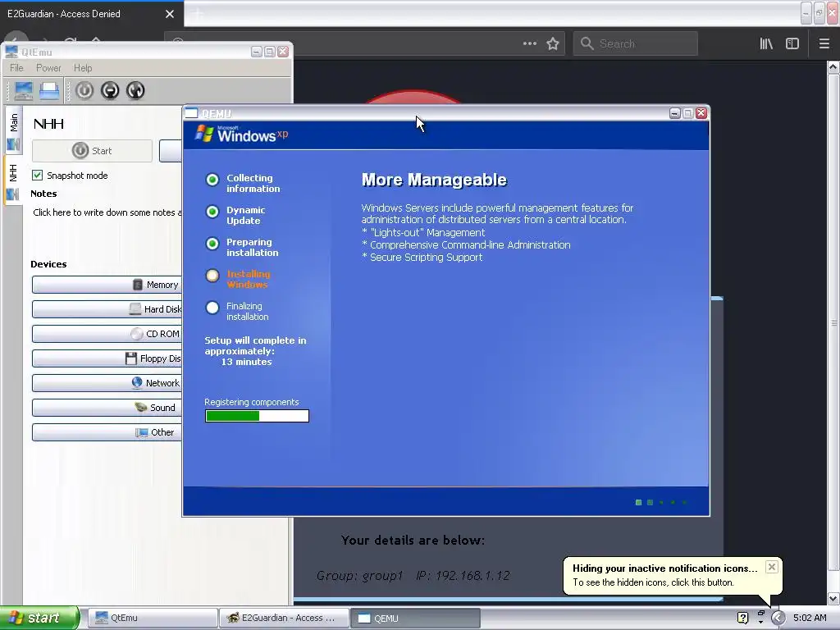Expand the Memory device section
Image resolution: width=840 pixels, height=630 pixels.
[x=107, y=285]
